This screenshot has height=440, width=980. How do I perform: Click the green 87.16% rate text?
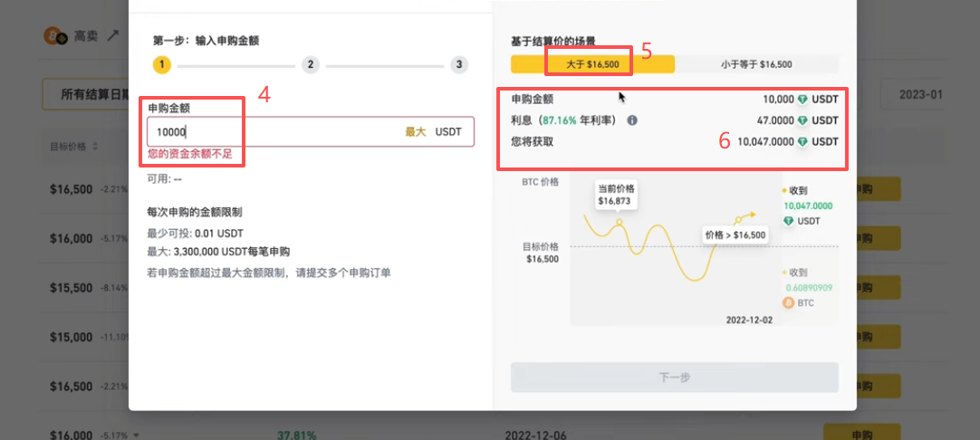pyautogui.click(x=560, y=120)
